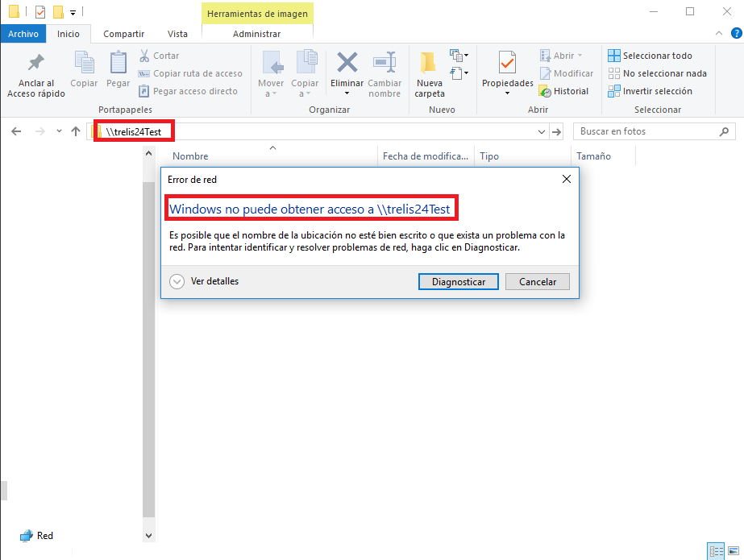
Task: Collapse the ribbon with the chevron
Action: [719, 33]
